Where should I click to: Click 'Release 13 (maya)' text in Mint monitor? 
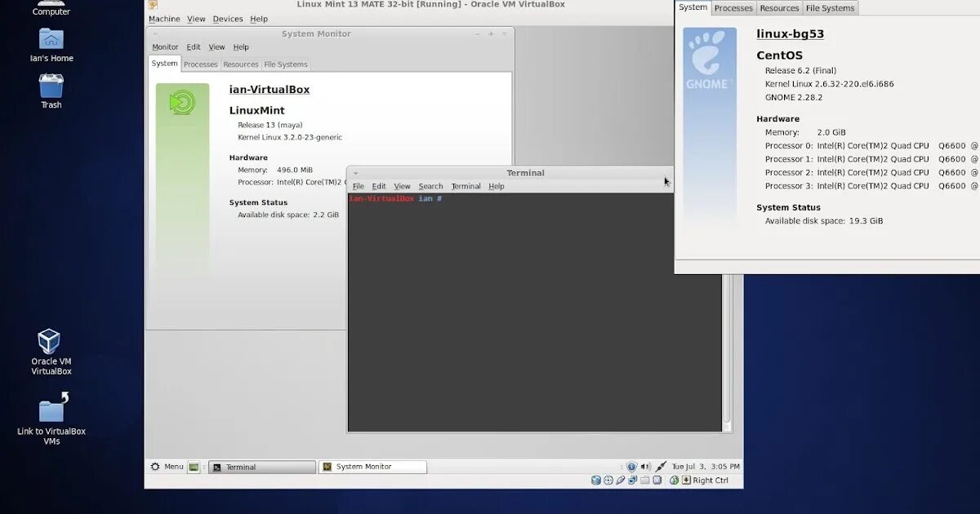tap(270, 125)
